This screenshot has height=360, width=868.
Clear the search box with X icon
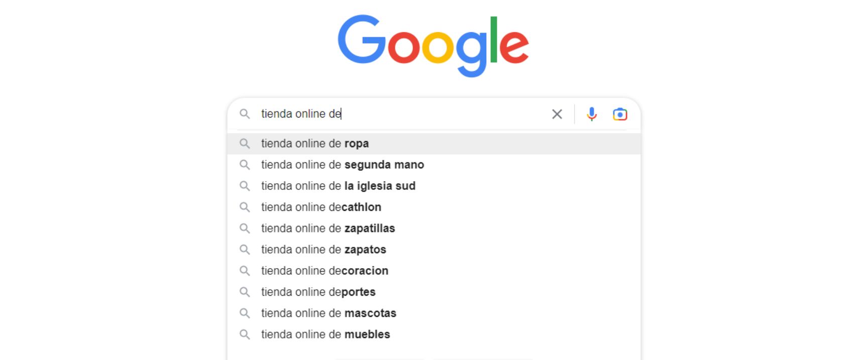557,114
